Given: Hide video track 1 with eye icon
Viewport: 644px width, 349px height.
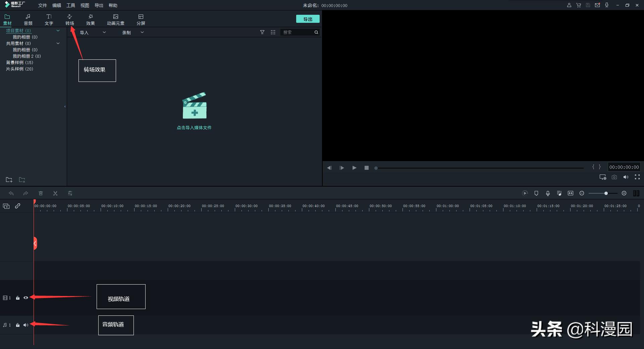Looking at the screenshot, I should click(26, 298).
